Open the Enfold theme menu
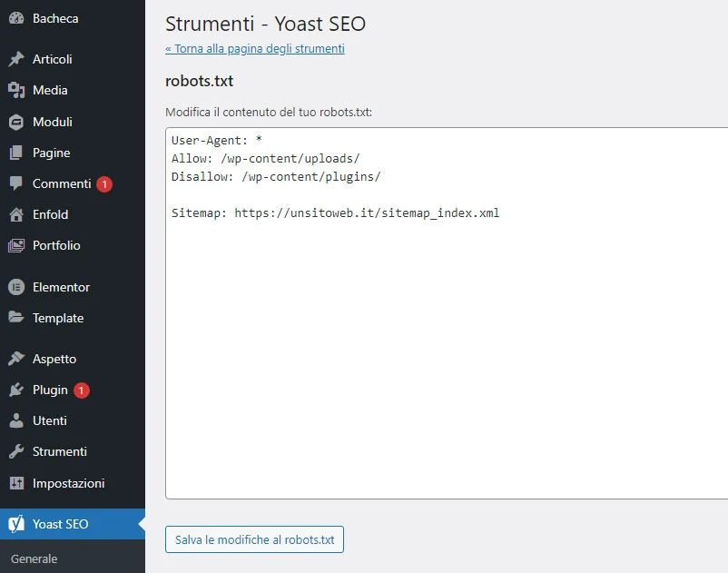This screenshot has height=573, width=728. [x=50, y=214]
